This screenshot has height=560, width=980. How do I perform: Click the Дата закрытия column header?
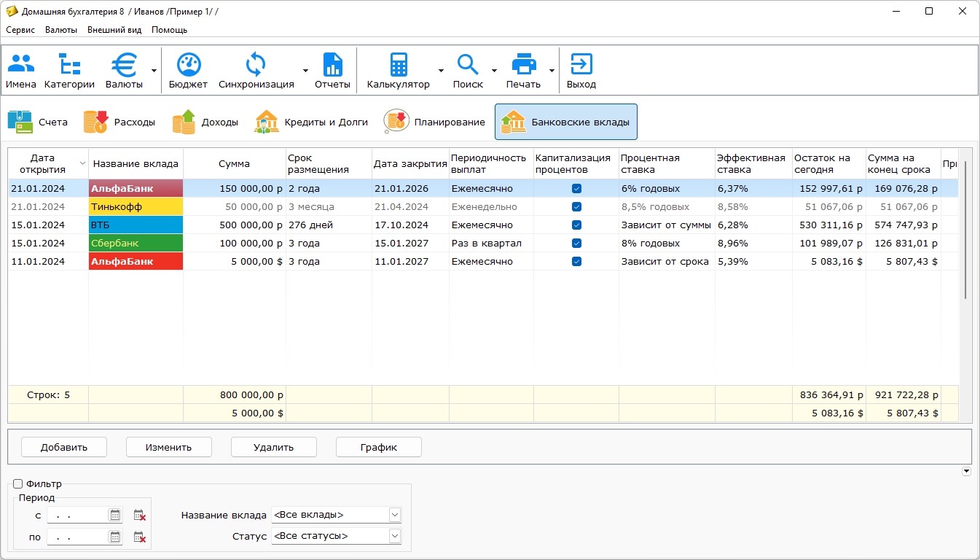[410, 163]
